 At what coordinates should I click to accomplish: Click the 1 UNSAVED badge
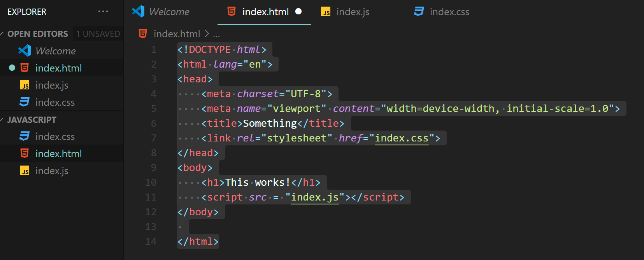98,34
